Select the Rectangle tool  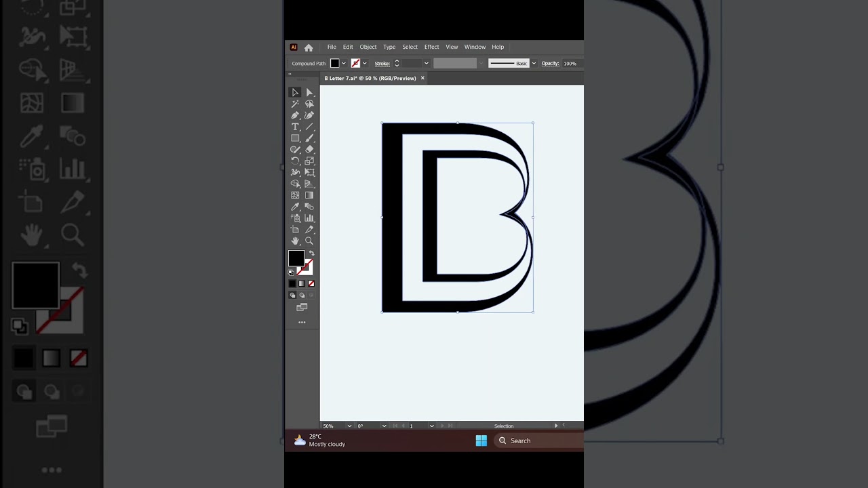(295, 138)
